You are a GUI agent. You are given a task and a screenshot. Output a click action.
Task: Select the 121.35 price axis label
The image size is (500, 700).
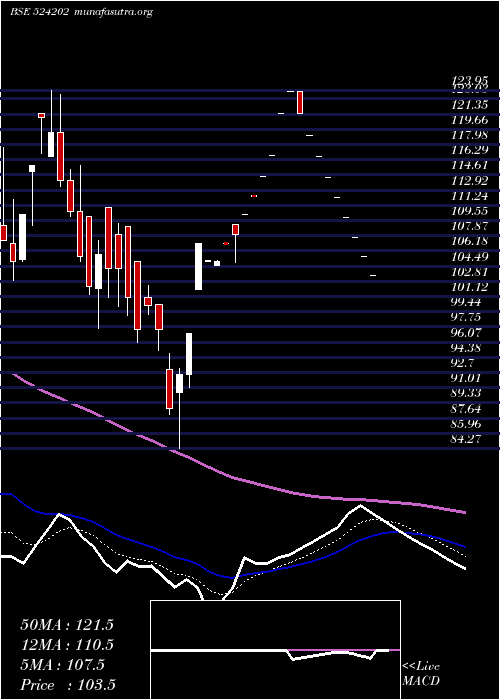tap(470, 104)
